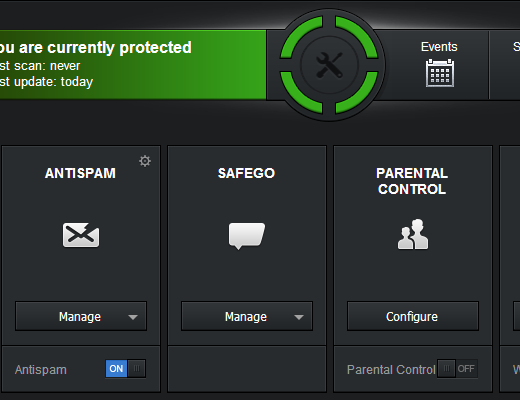The height and width of the screenshot is (400, 520).
Task: Select the Events tab label
Action: (x=439, y=47)
